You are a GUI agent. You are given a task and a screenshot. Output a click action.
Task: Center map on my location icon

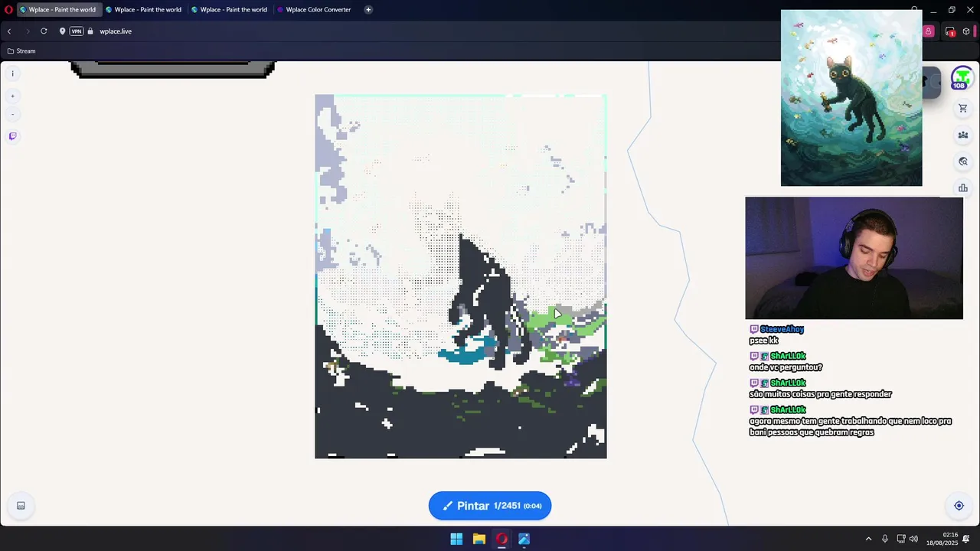(x=959, y=505)
